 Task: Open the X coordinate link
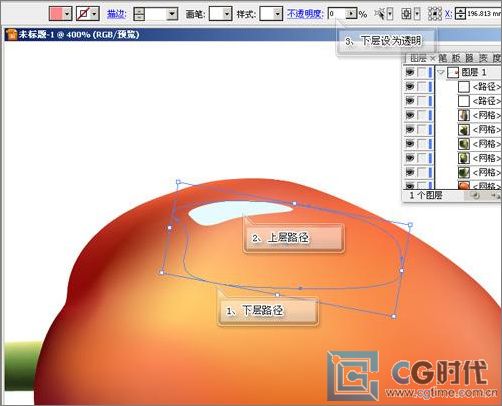pyautogui.click(x=448, y=14)
